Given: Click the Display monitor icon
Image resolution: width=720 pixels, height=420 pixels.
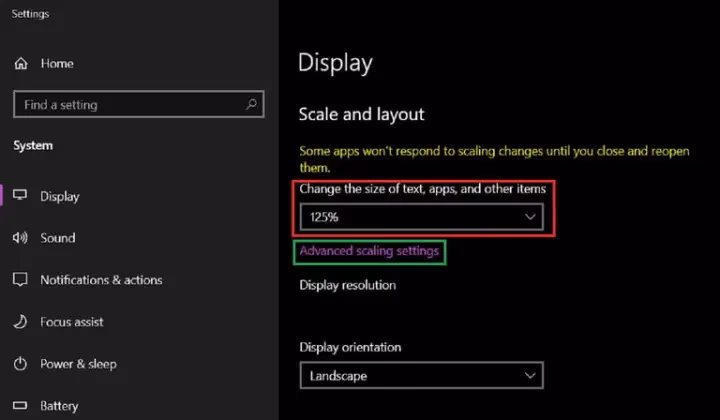Looking at the screenshot, I should (20, 195).
